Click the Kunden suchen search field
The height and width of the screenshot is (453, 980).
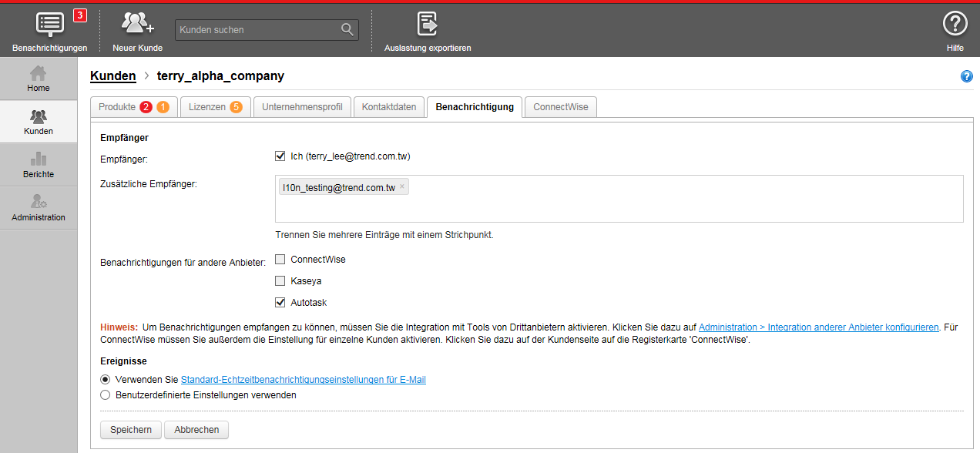[257, 30]
